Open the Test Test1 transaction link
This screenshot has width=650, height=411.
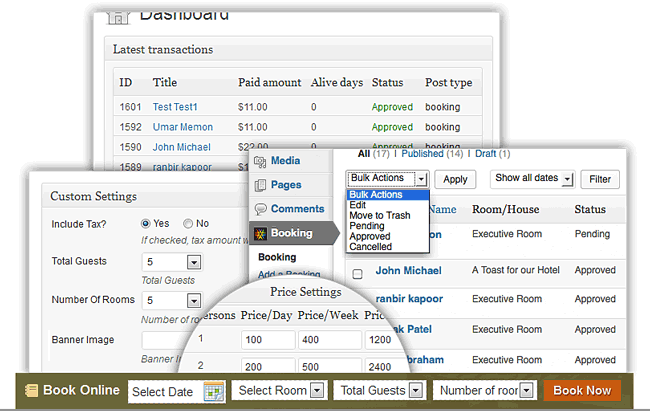(x=175, y=107)
